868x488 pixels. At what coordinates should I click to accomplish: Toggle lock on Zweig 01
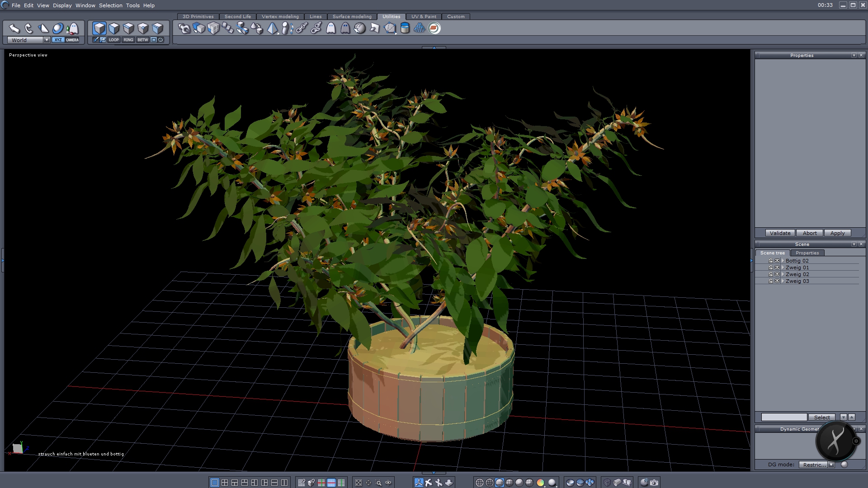[x=771, y=267]
